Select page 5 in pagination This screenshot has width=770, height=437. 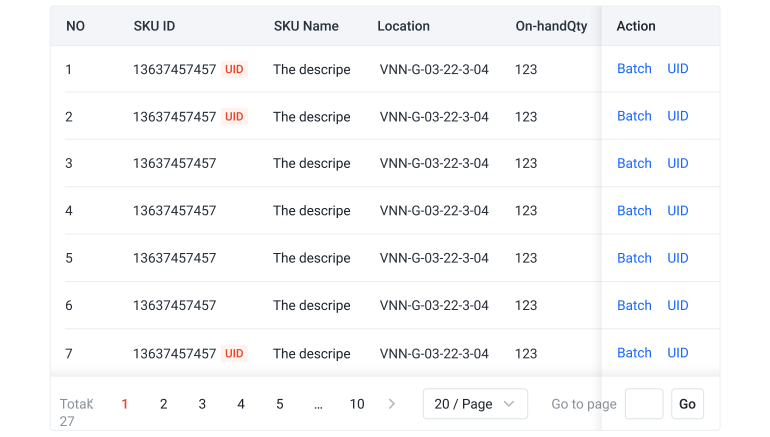click(x=280, y=404)
